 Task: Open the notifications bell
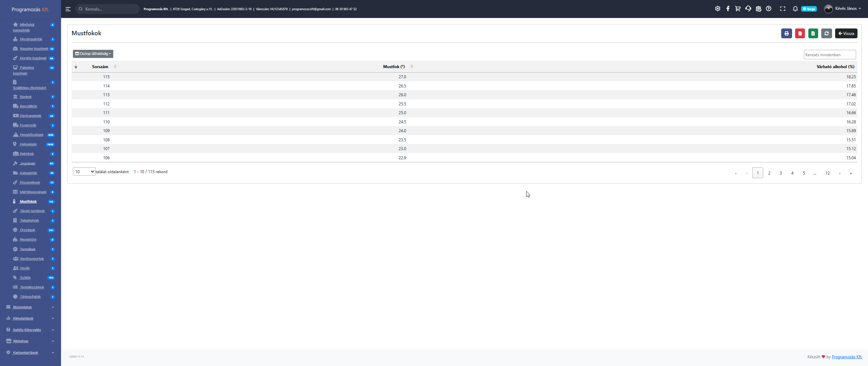pos(795,9)
